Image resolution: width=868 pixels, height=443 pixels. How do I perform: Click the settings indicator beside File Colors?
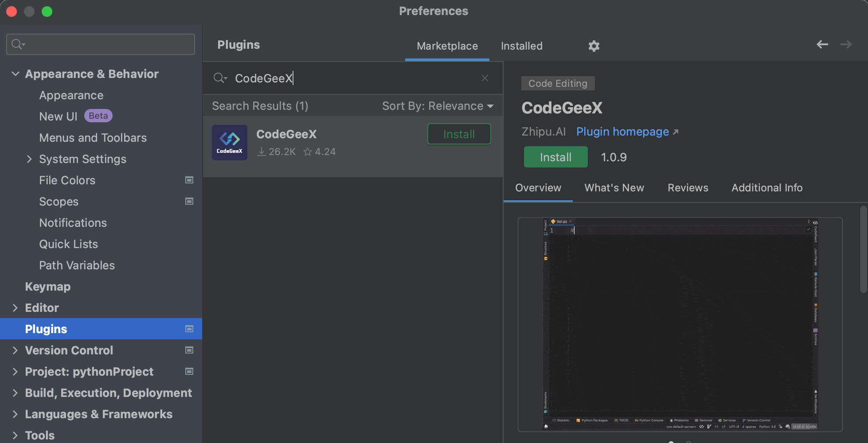click(x=189, y=180)
